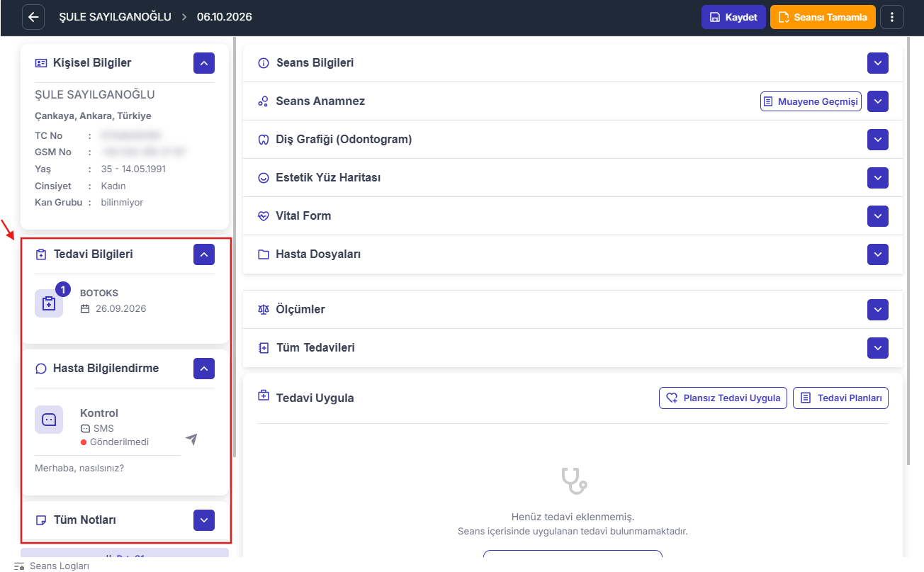Screen dimensions: 924x572
Task: Click patient name ŞULE SAYILGANOĞLU in breadcrumb
Action: (x=115, y=17)
